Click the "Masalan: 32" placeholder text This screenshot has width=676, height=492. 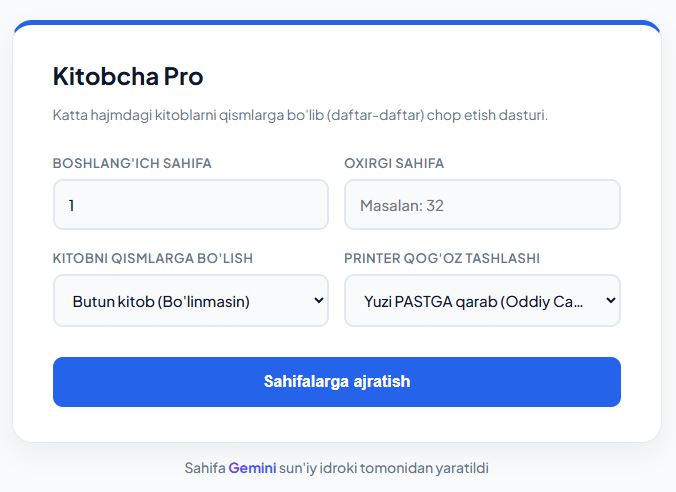coord(402,205)
